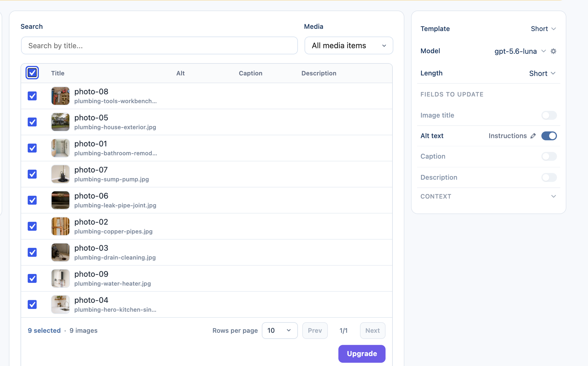
Task: Uncheck the photo-08 row checkbox
Action: point(32,96)
